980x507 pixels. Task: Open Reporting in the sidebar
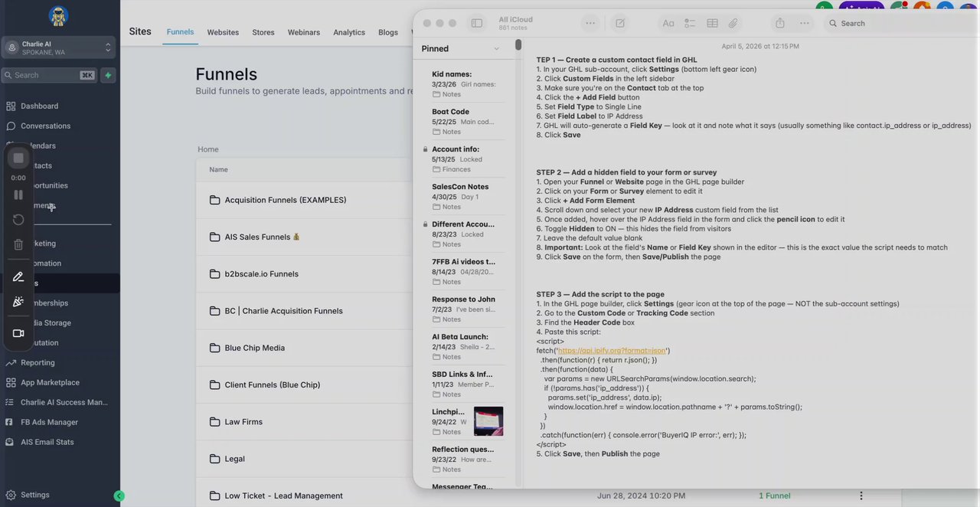point(38,362)
